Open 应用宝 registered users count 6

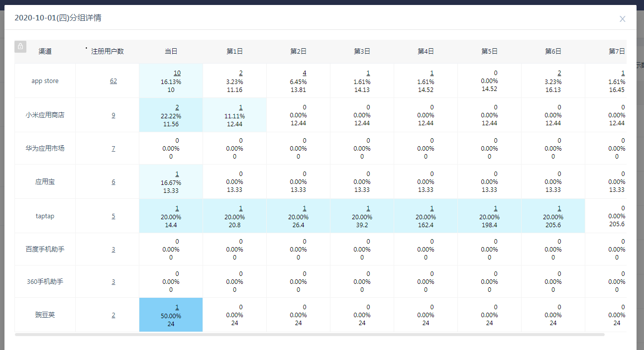(x=113, y=182)
